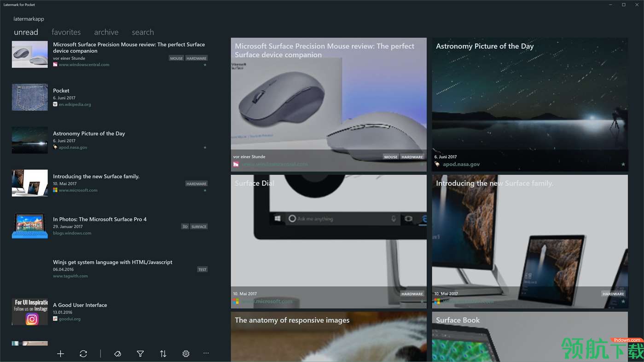Show more commands via the three-dots icon
The height and width of the screenshot is (362, 644).
click(x=206, y=353)
